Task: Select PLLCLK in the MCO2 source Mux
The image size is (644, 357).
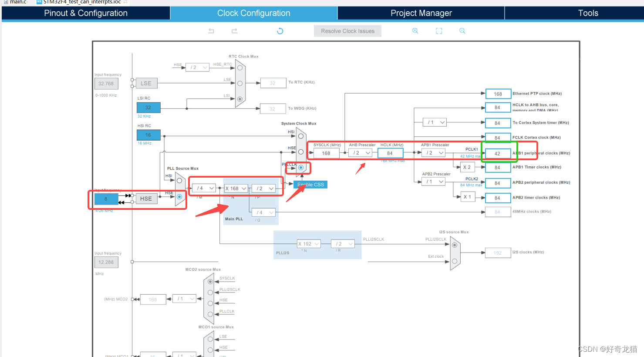Action: pos(210,314)
